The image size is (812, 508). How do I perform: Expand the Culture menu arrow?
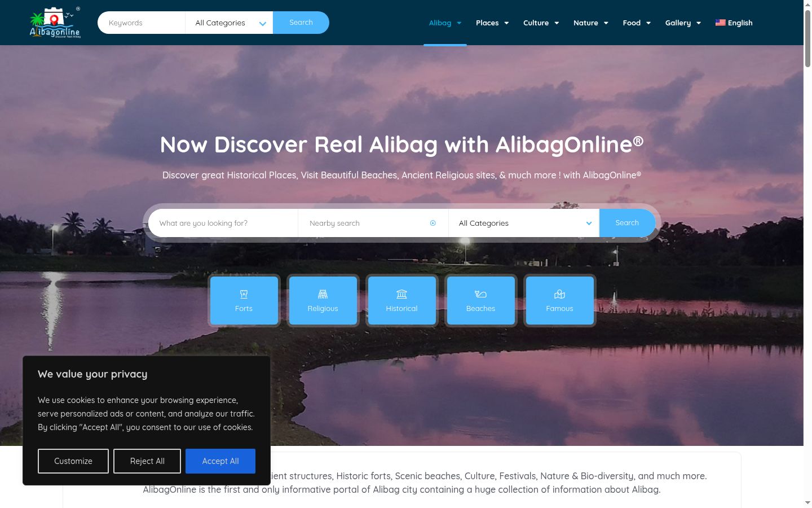557,23
